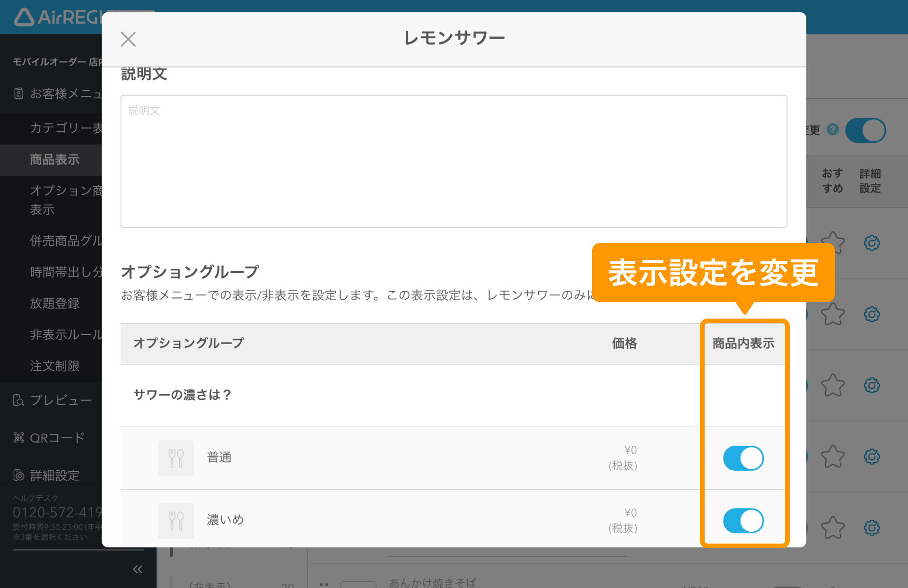The image size is (908, 588).
Task: Close the レモンサワー dialog
Action: pyautogui.click(x=128, y=39)
